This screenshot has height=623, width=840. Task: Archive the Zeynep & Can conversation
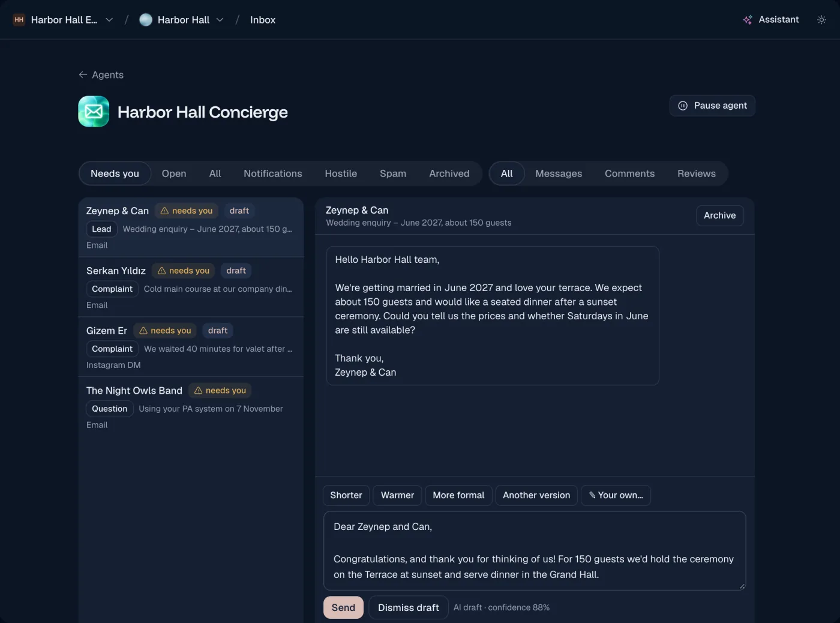(x=720, y=215)
